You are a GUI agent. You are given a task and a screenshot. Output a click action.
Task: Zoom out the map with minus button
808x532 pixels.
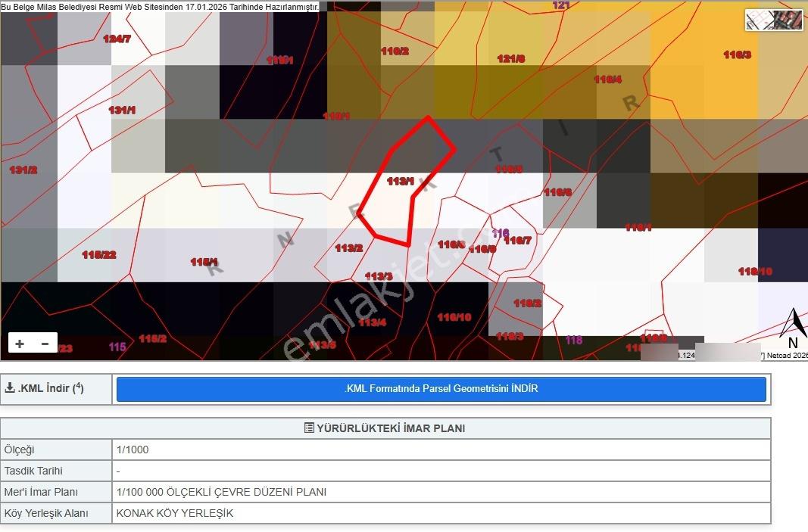pyautogui.click(x=45, y=344)
